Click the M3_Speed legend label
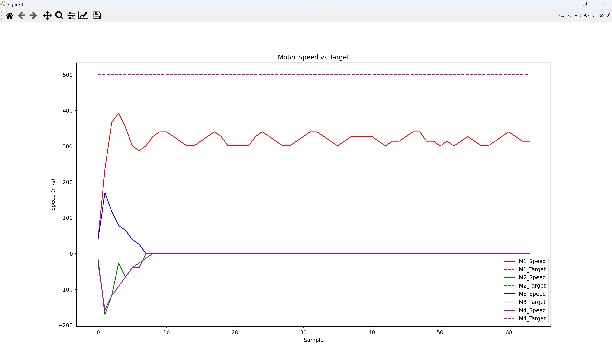The height and width of the screenshot is (364, 612). [x=532, y=294]
